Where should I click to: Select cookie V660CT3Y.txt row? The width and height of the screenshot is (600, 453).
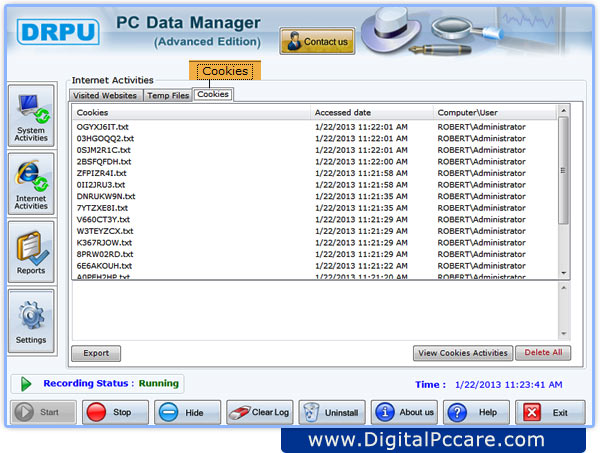315,219
